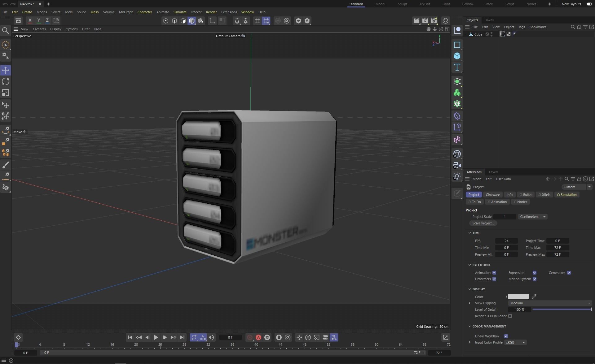Click the Display Color swatch

[518, 297]
